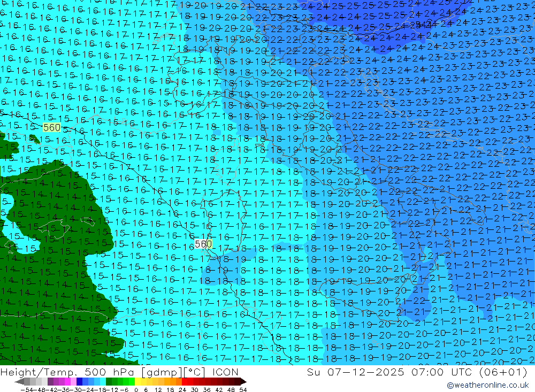Click the light pink legend swatch
535x392 pixels.
(73, 381)
